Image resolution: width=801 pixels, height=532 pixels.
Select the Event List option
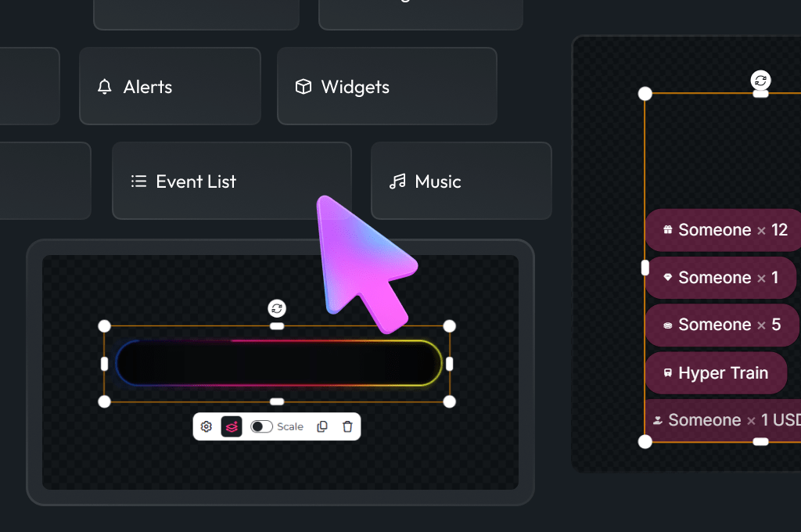click(x=232, y=181)
